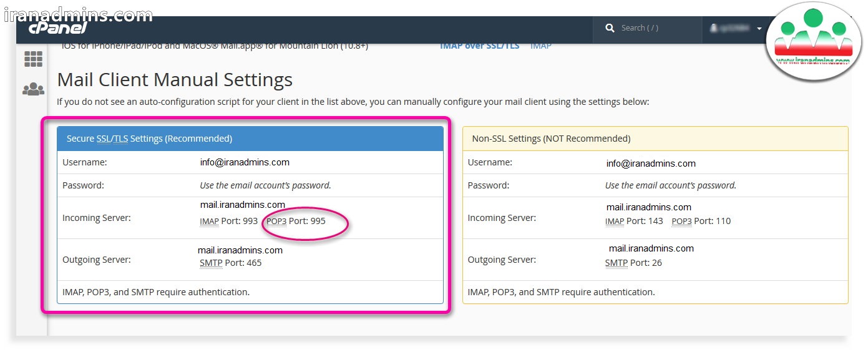Select info@iranadmins.com username in Secure settings
The image size is (868, 352).
click(x=245, y=162)
